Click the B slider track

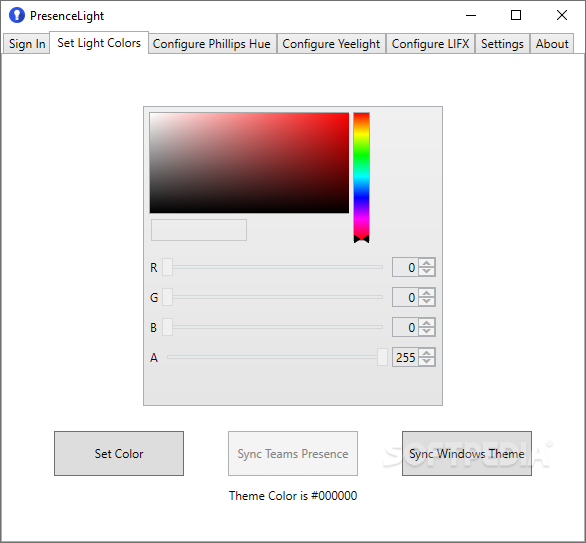point(277,327)
